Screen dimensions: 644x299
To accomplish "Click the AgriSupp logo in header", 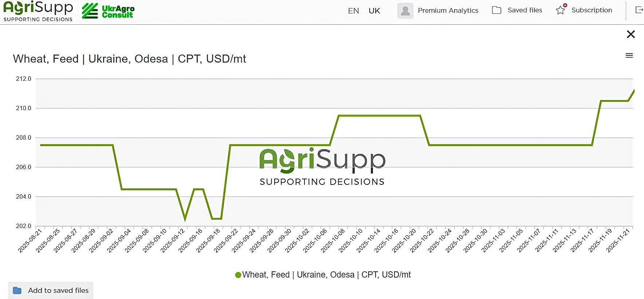I will 38,11.
